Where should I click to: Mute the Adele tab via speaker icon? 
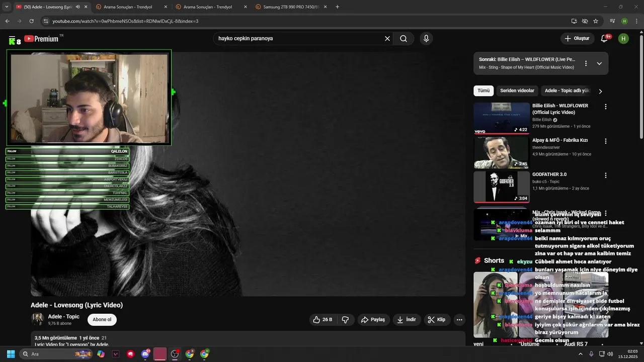pyautogui.click(x=77, y=7)
